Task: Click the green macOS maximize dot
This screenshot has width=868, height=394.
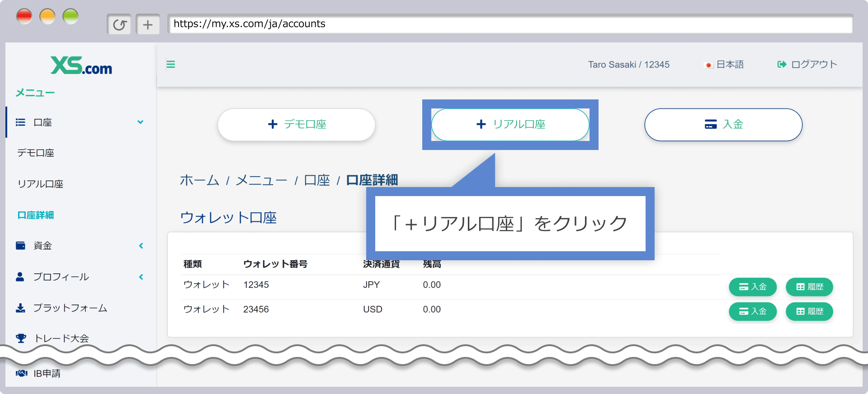Action: 70,17
